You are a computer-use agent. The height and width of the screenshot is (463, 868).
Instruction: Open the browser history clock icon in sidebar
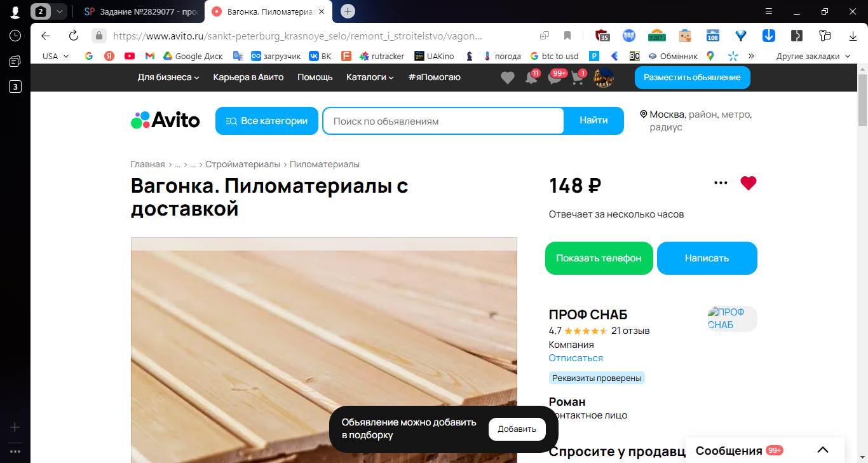15,36
